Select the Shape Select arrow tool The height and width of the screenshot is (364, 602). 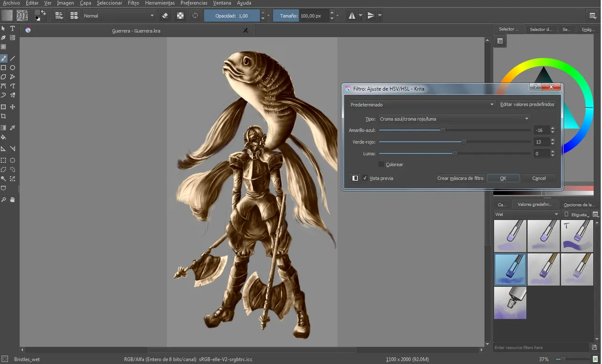(x=4, y=29)
